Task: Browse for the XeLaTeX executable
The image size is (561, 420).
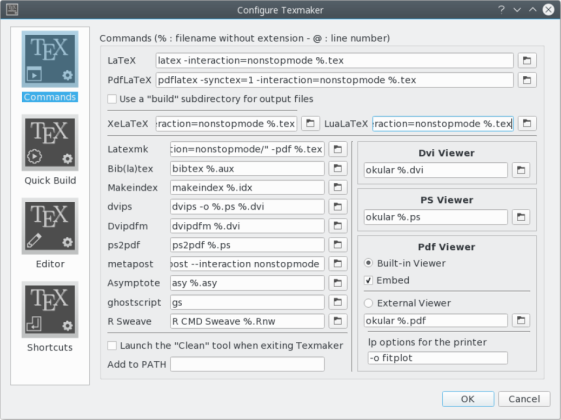Action: [310, 123]
